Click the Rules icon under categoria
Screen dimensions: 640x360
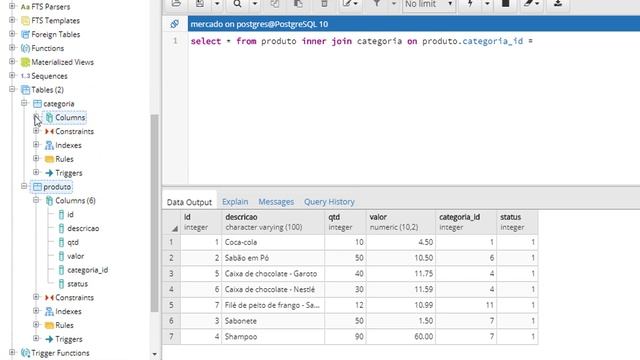click(x=49, y=159)
